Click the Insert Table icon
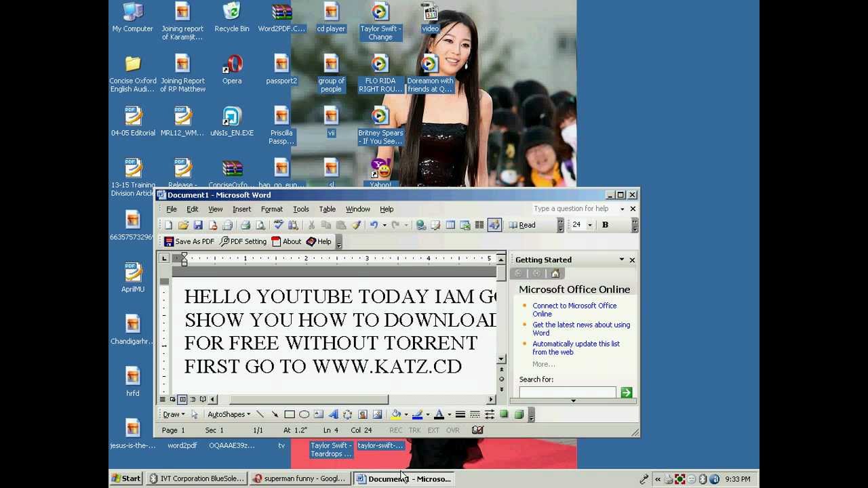Image resolution: width=868 pixels, height=488 pixels. point(450,225)
